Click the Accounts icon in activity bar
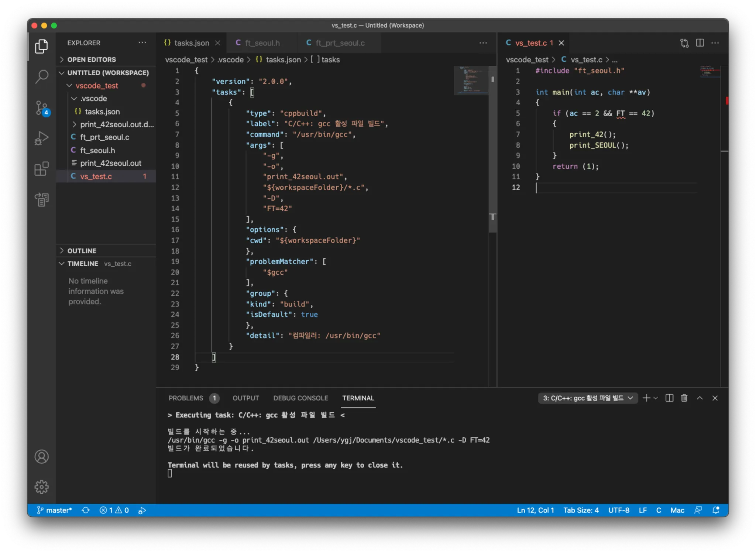756x553 pixels. tap(42, 457)
